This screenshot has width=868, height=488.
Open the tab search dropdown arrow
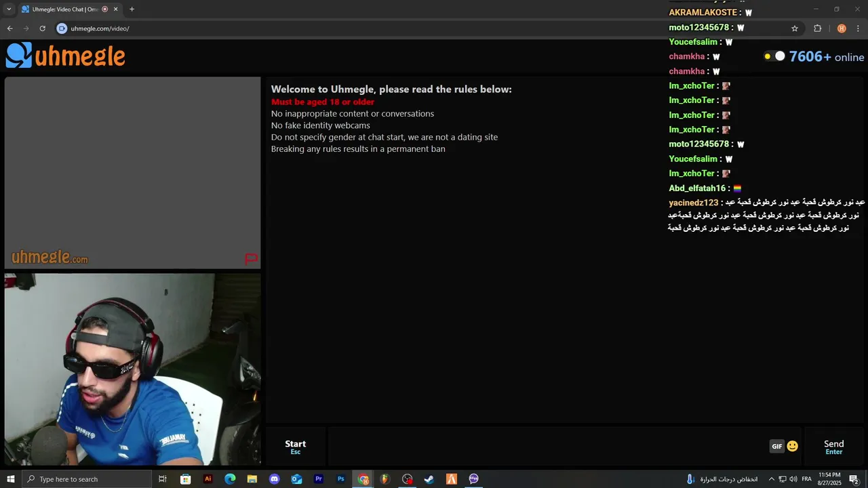[9, 9]
